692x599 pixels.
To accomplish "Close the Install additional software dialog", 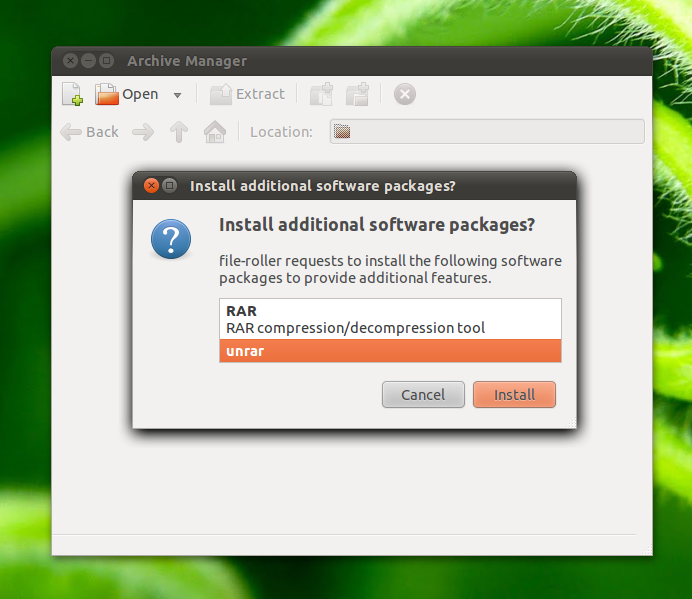I will [151, 185].
